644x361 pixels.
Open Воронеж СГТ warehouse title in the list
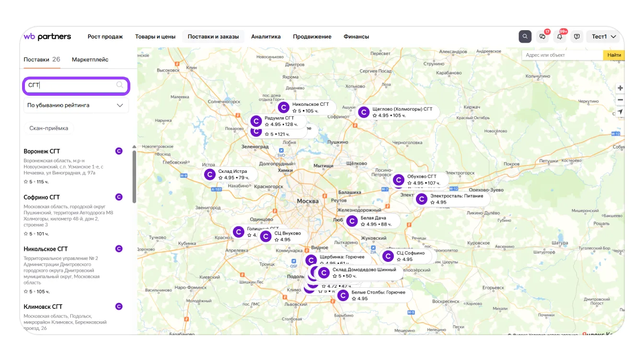[42, 151]
